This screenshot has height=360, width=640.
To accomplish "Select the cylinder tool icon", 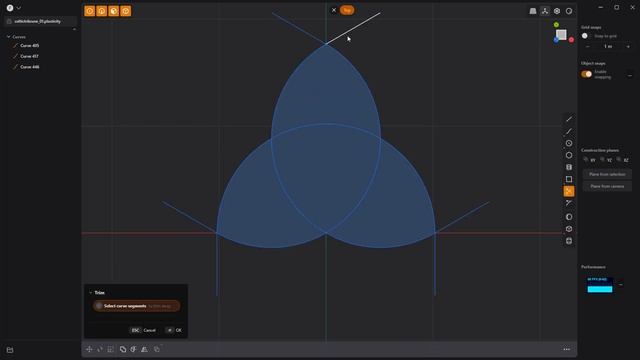I will pos(569,167).
